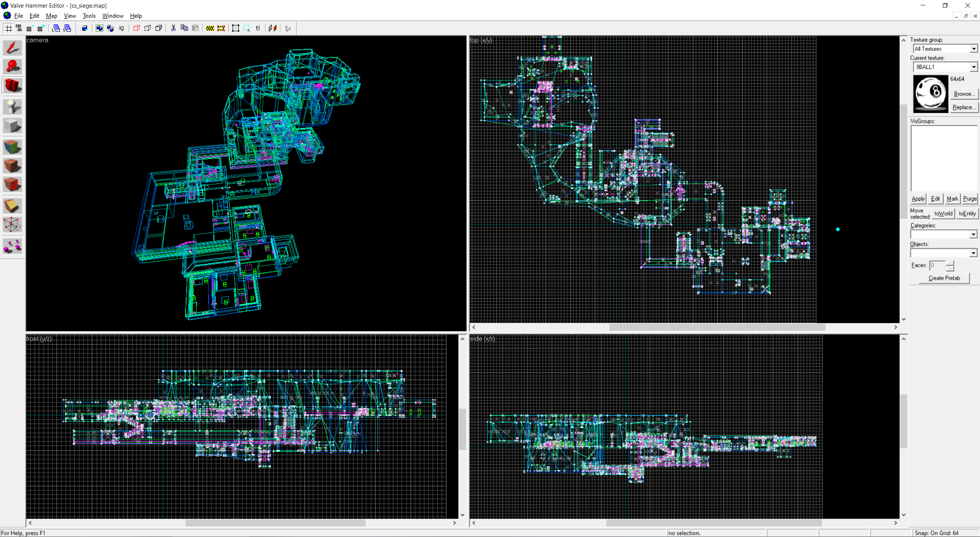Activate the Vertex manipulation tool

[x=13, y=224]
